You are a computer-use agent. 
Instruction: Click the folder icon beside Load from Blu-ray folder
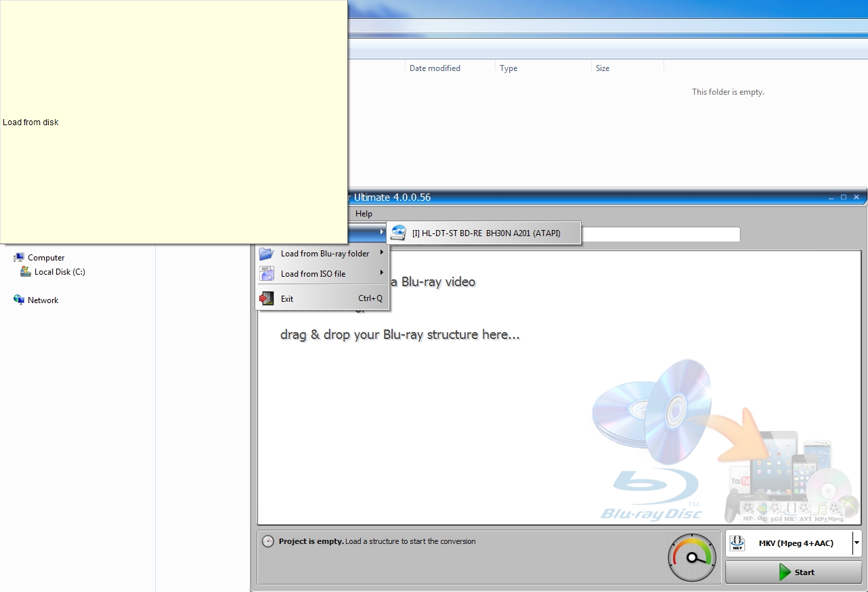pyautogui.click(x=267, y=254)
